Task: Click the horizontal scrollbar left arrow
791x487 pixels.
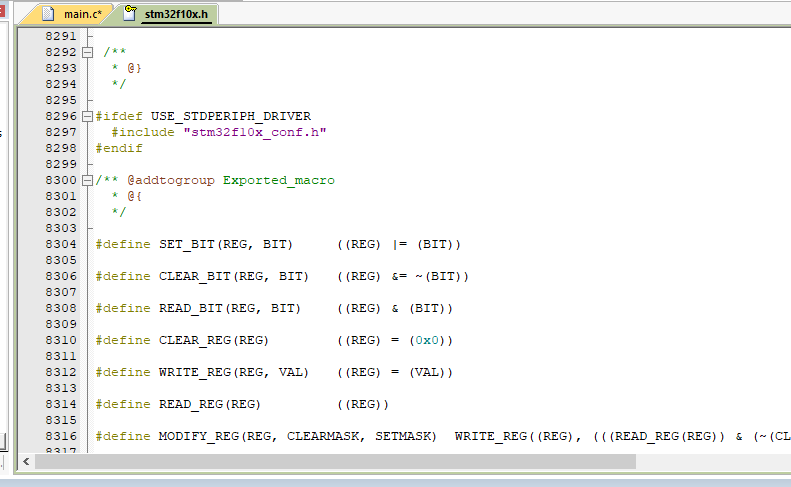Action: 26,461
